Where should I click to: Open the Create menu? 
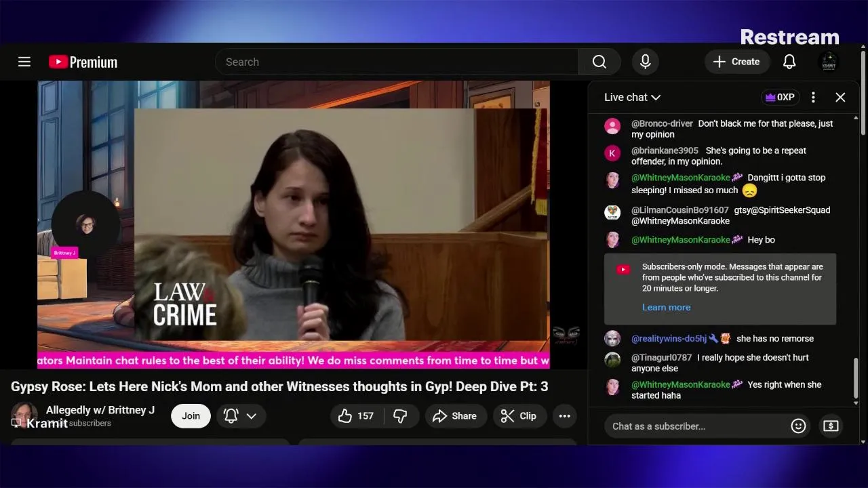click(x=736, y=62)
